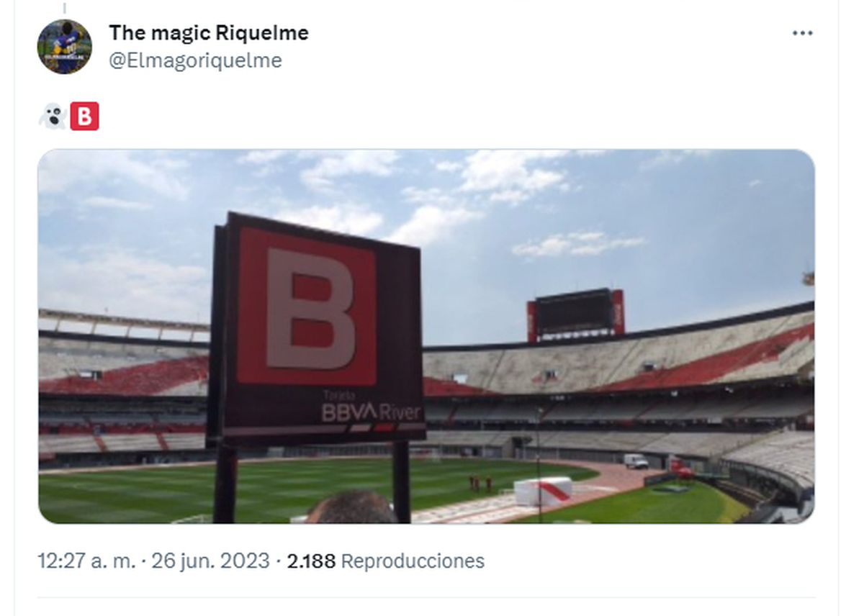Click the stadium scoreboard in the photo
This screenshot has height=616, width=864.
coord(575,314)
